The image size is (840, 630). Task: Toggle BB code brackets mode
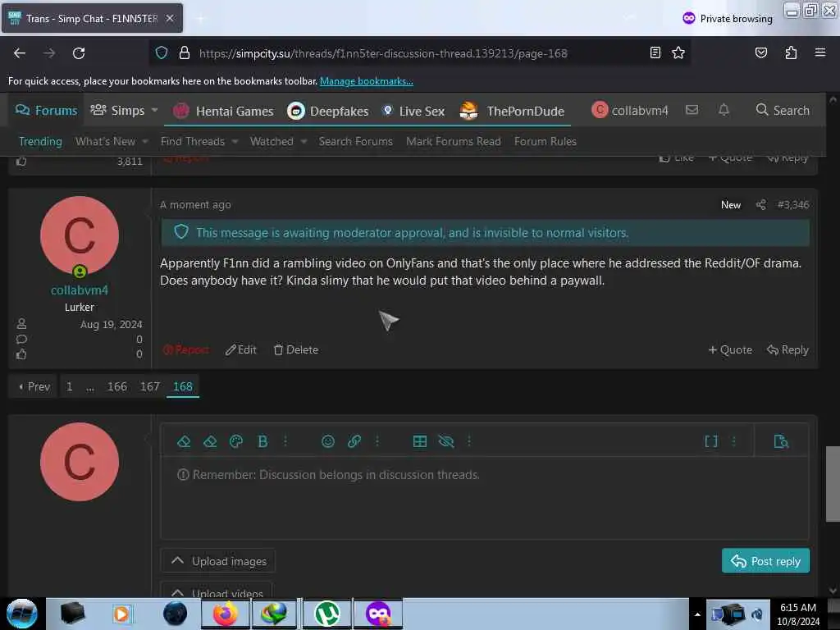coord(711,441)
